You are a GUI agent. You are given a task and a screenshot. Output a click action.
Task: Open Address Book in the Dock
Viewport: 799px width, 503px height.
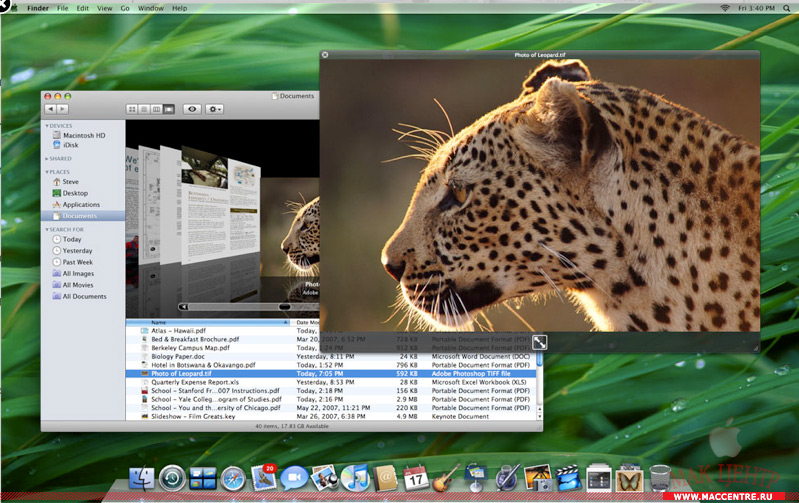pos(385,478)
